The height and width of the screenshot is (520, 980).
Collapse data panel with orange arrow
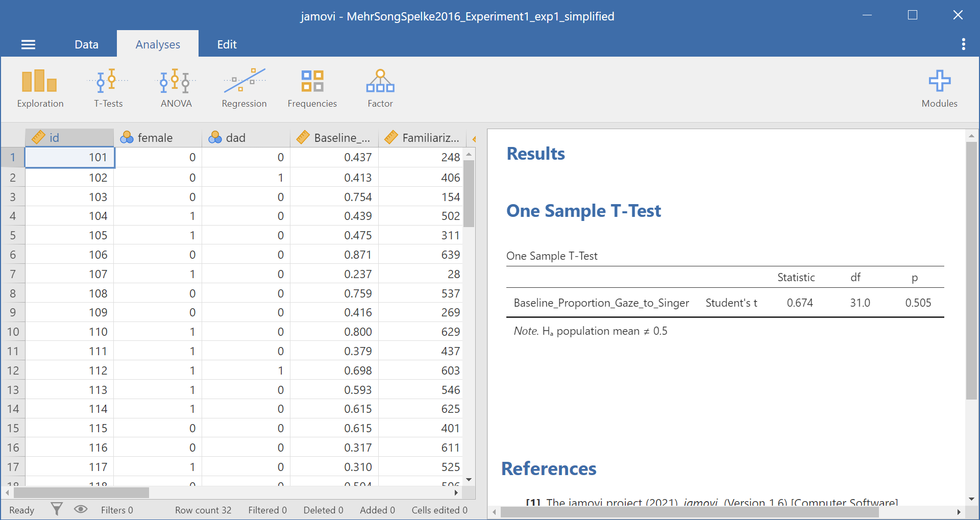click(474, 139)
